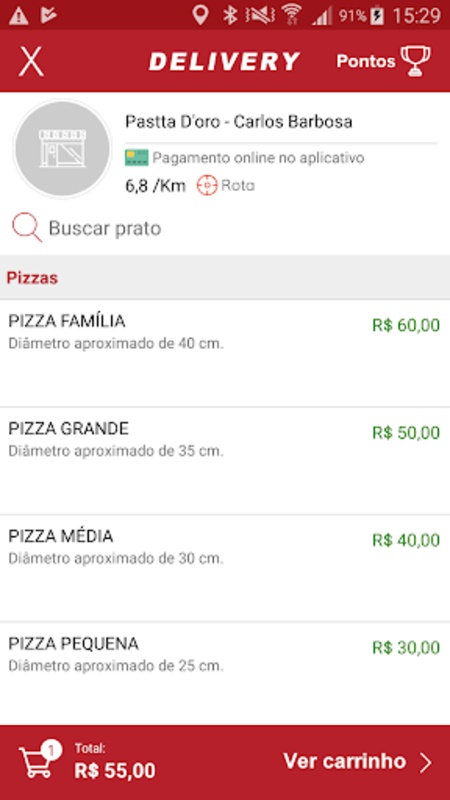Tap the search magnifier icon
This screenshot has width=450, height=800.
27,228
